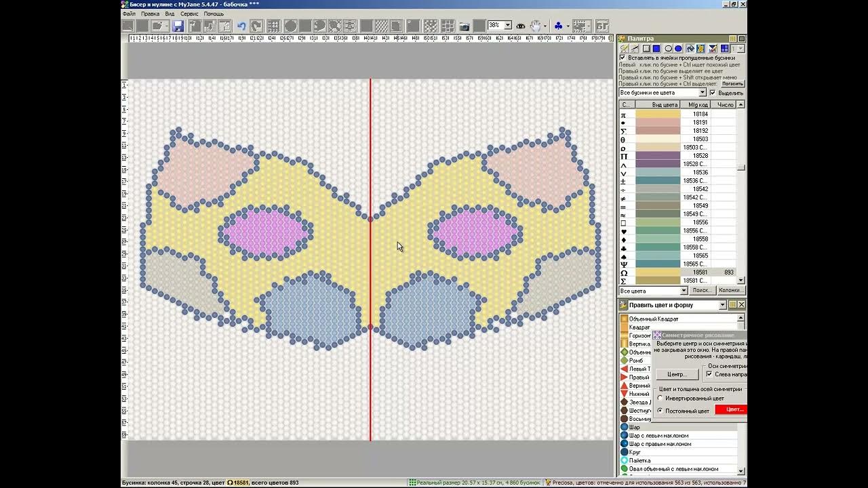The width and height of the screenshot is (868, 488).
Task: Click the blue Undo arrow icon
Action: [241, 26]
